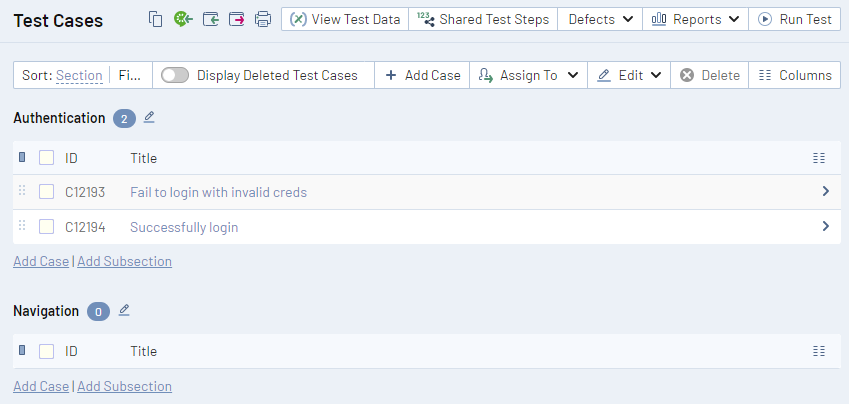The image size is (849, 404).
Task: Expand the Reports dropdown menu
Action: pos(695,19)
